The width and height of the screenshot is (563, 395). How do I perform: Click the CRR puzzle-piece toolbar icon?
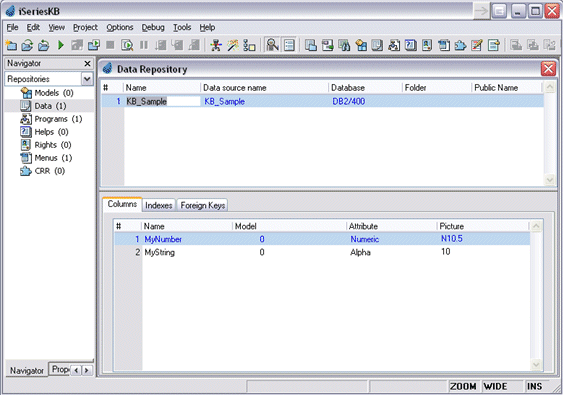coord(460,45)
